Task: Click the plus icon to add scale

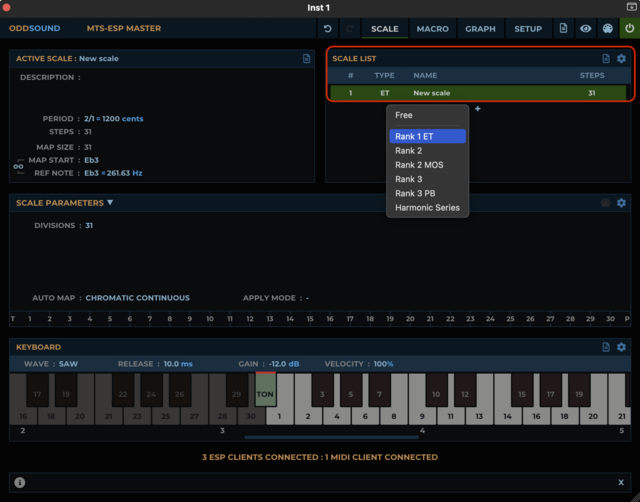Action: tap(478, 109)
